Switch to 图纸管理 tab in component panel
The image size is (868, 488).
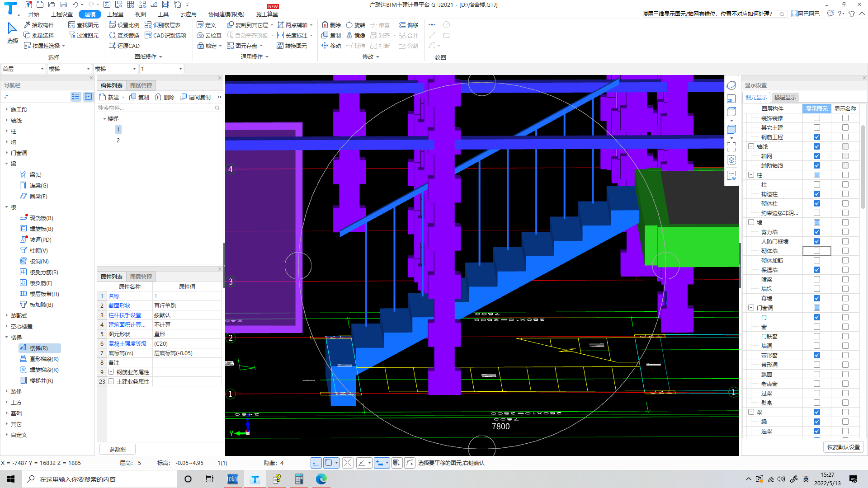pos(141,85)
